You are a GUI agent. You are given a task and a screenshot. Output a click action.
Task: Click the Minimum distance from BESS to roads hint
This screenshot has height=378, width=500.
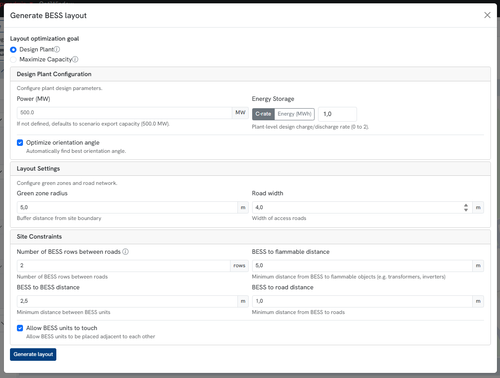298,312
